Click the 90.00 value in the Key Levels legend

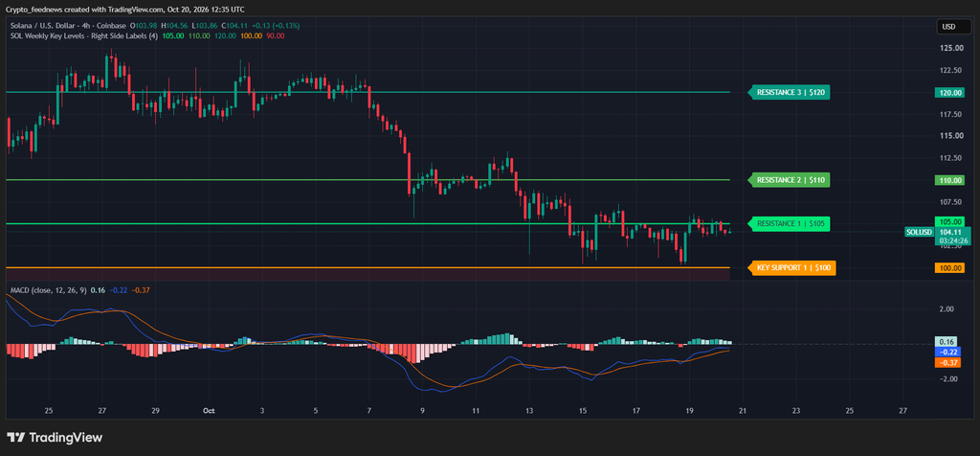coord(276,35)
